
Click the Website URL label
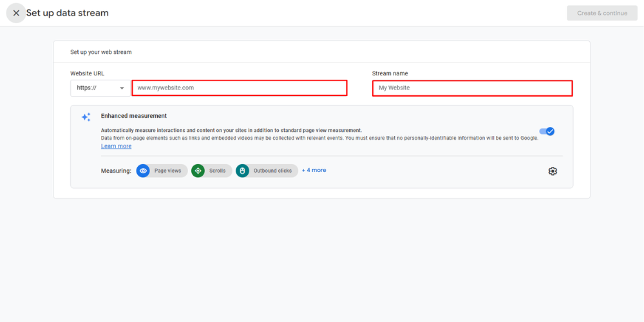[x=88, y=73]
